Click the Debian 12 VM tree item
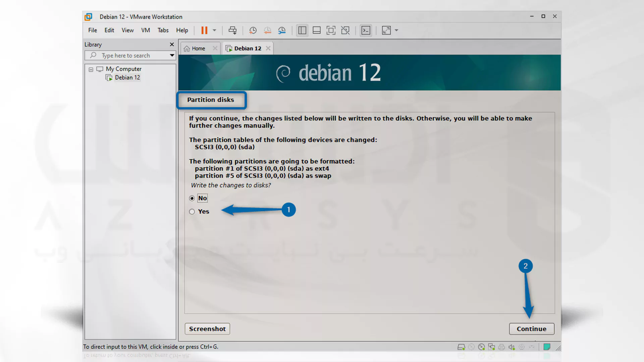644x362 pixels. click(x=127, y=77)
